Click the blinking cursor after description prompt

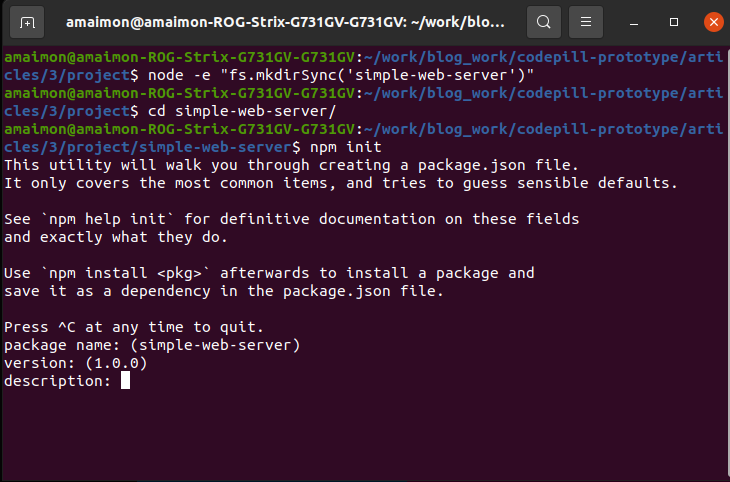(125, 380)
